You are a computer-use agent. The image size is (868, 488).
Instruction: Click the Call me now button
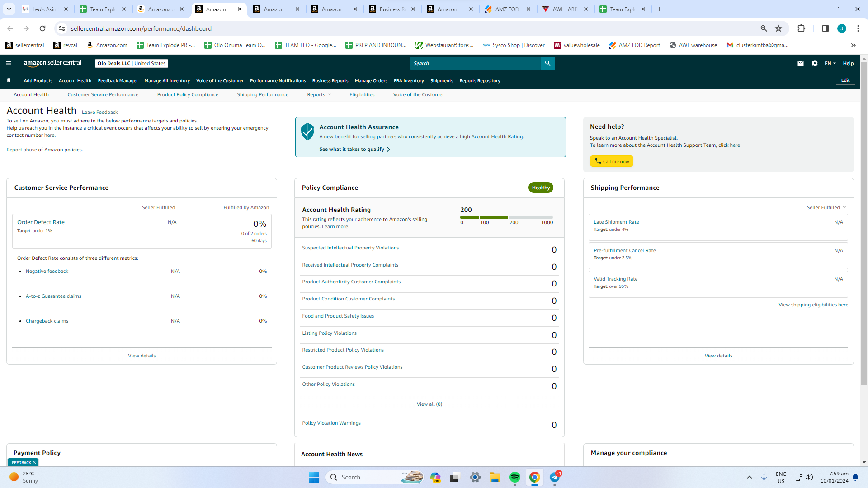pyautogui.click(x=611, y=161)
